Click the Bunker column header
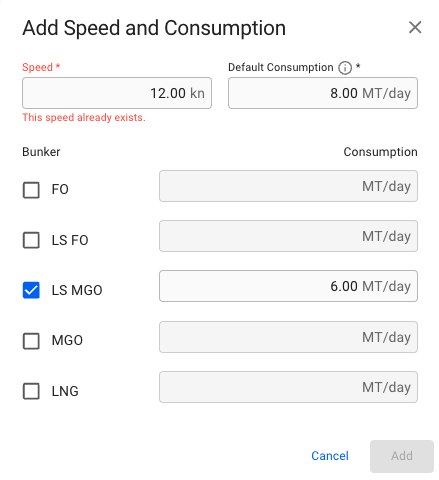439x480 pixels. [41, 152]
